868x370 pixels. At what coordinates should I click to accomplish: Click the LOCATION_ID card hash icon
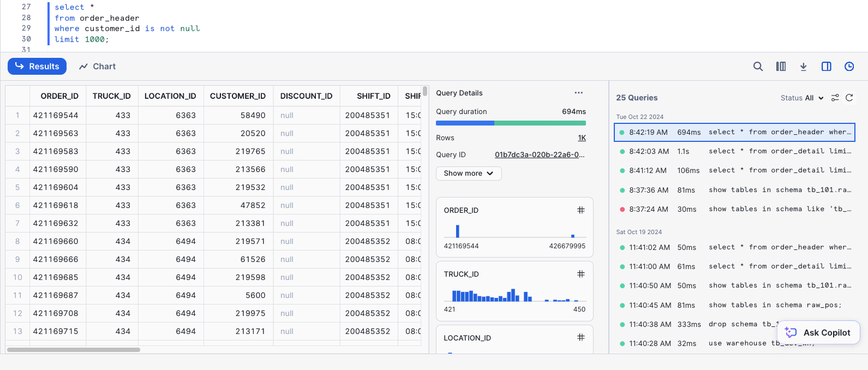coord(580,337)
